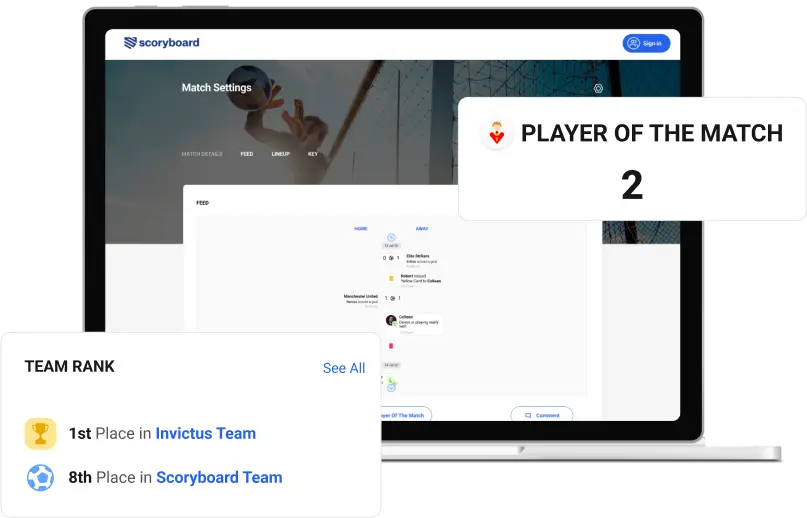Click the settings gear icon on match banner

click(598, 88)
